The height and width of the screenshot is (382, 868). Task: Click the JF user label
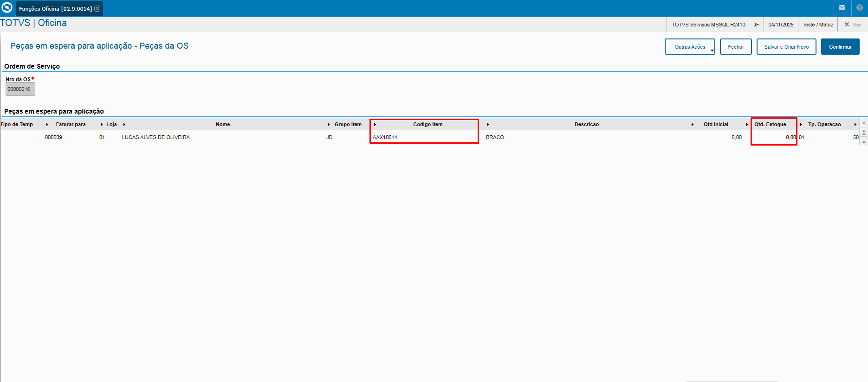click(x=756, y=25)
